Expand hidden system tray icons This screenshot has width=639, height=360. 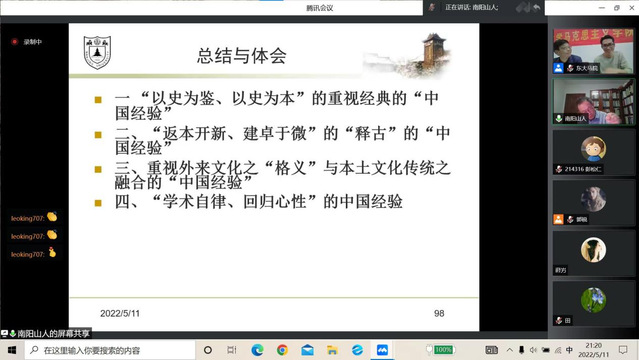[509, 350]
